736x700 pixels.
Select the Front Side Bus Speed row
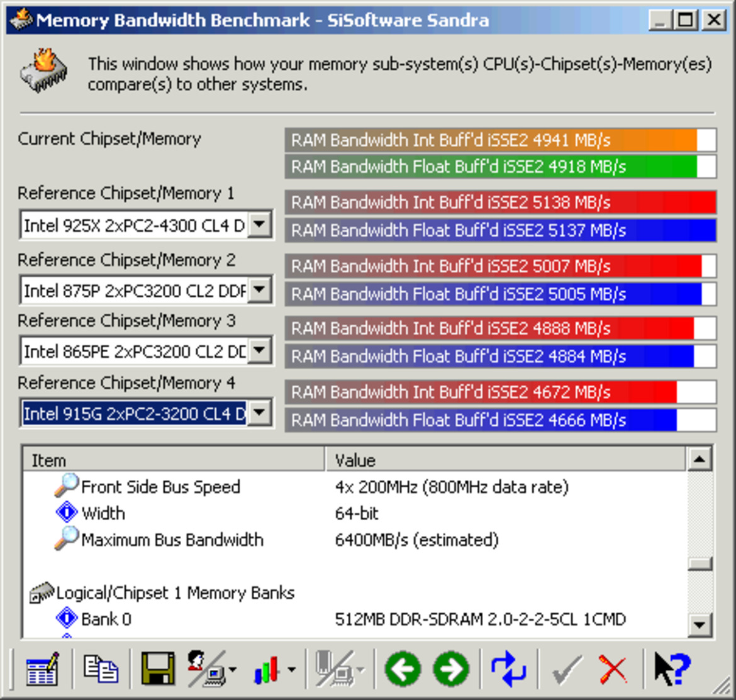point(355,487)
